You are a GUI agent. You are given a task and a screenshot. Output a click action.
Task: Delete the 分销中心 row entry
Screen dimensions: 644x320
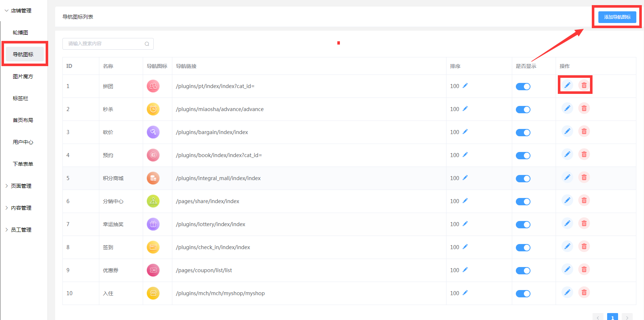click(x=584, y=200)
